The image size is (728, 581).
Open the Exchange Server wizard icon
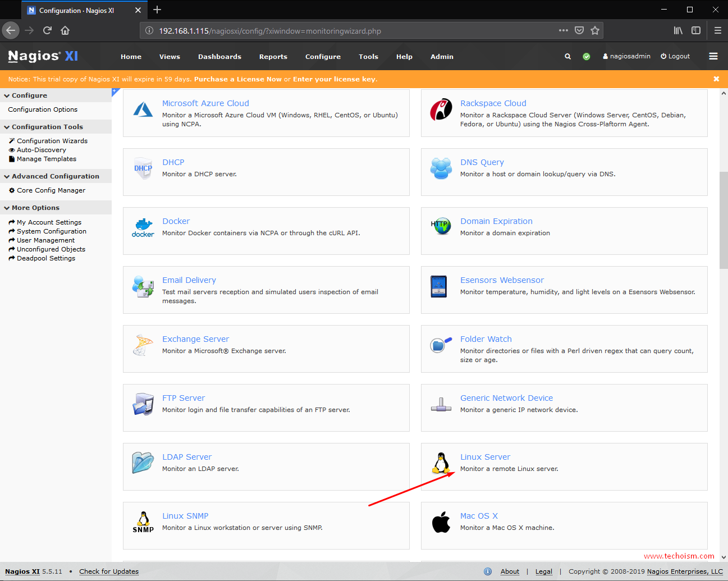(143, 345)
